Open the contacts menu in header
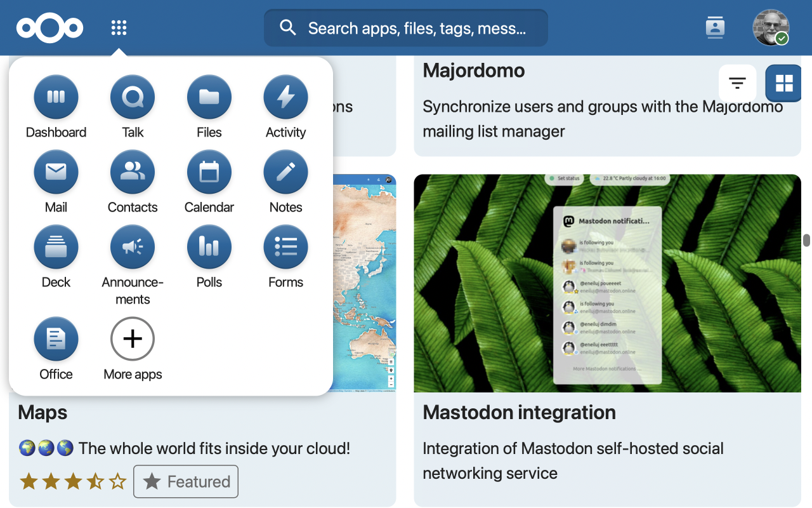The height and width of the screenshot is (508, 812). [715, 28]
